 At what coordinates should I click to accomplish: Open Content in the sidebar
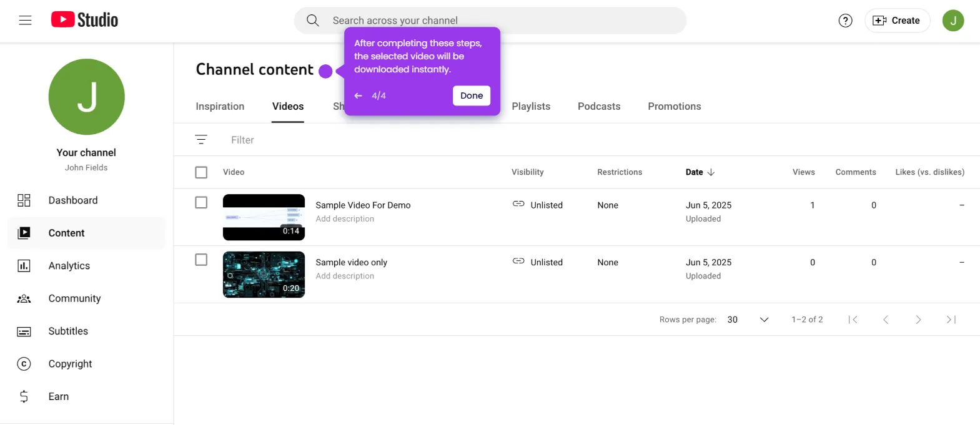tap(87, 233)
